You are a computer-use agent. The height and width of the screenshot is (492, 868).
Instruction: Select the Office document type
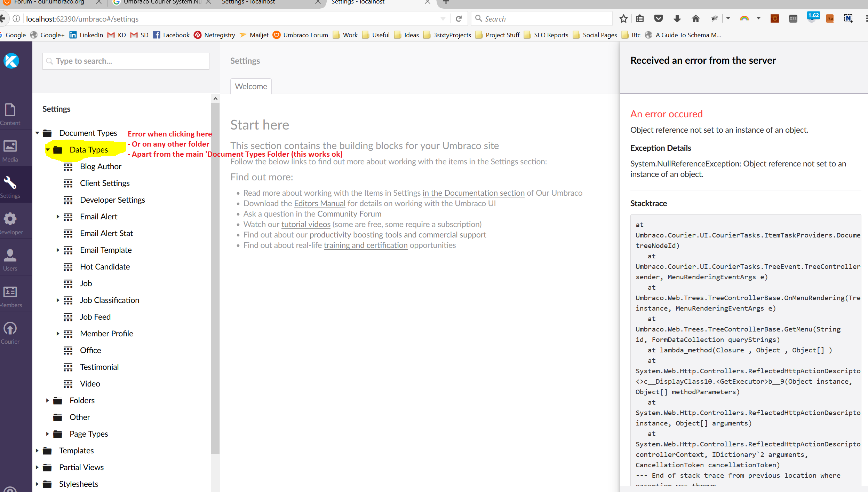(x=90, y=350)
